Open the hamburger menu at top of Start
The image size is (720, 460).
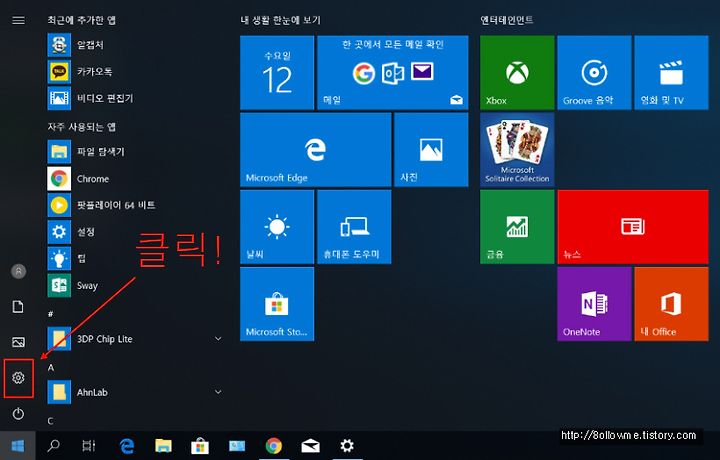(x=18, y=20)
